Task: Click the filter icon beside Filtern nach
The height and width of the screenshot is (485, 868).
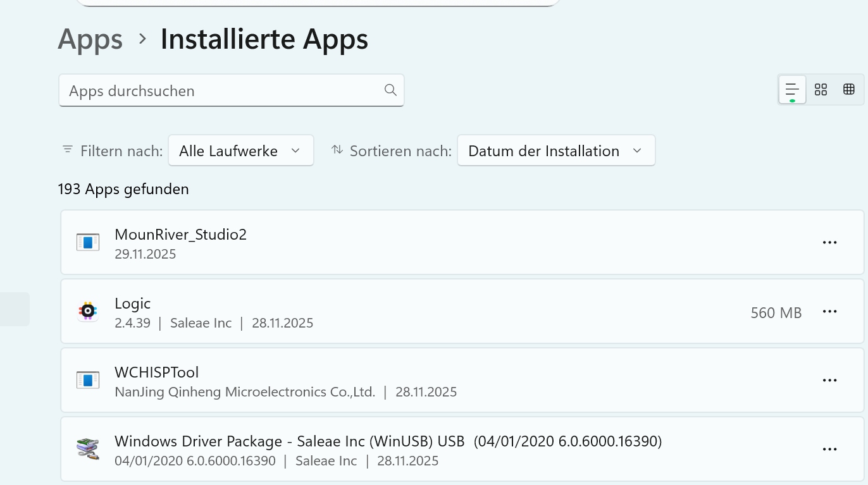Action: click(x=67, y=150)
